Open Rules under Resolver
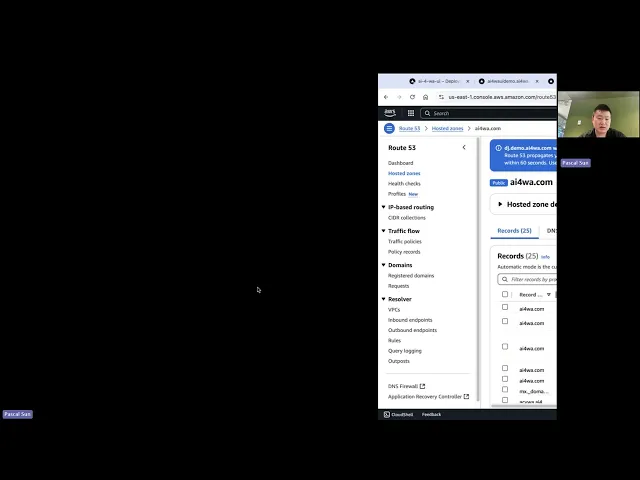640x480 pixels. click(x=394, y=340)
